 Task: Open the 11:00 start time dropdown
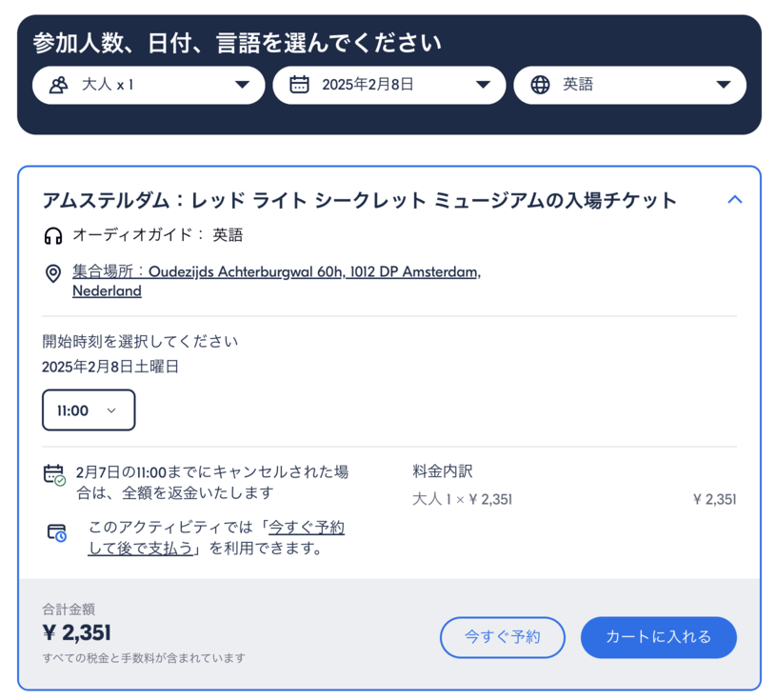click(x=89, y=410)
